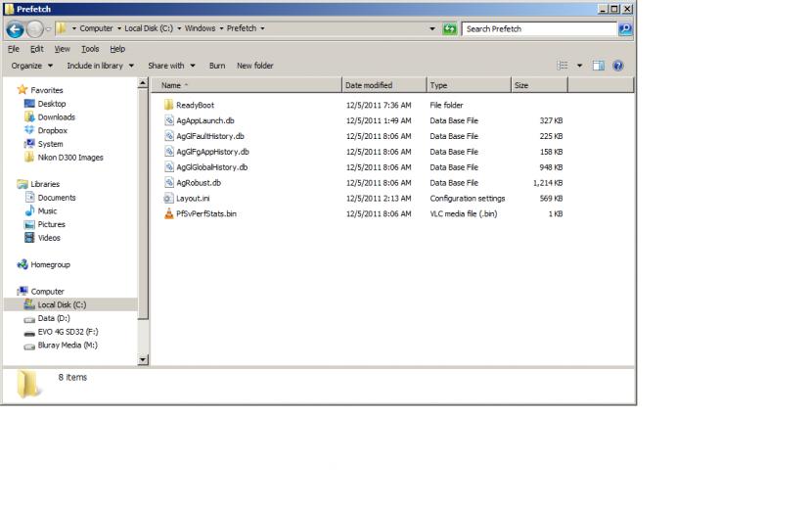This screenshot has width=812, height=508.
Task: Click Libraries icon in navigation pane
Action: click(x=23, y=184)
